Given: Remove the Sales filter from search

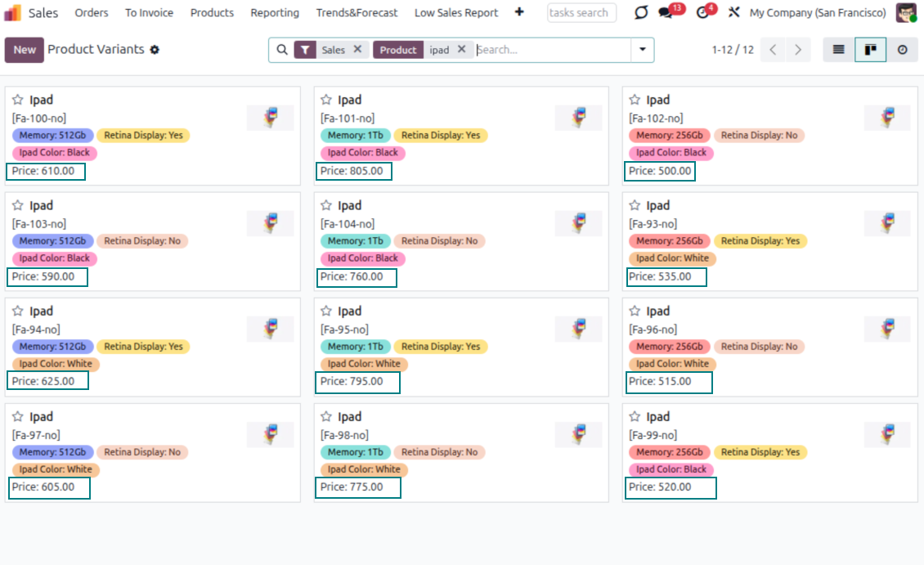Looking at the screenshot, I should (357, 50).
